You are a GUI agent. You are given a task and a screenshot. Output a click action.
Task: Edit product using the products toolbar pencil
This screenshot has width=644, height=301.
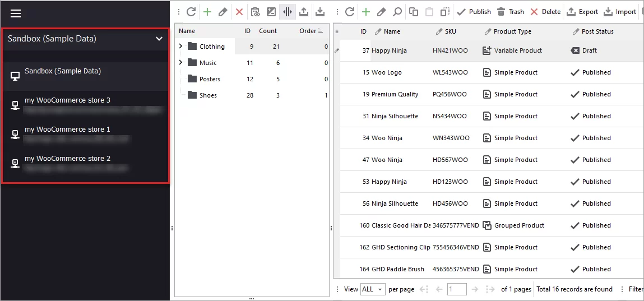pyautogui.click(x=381, y=12)
